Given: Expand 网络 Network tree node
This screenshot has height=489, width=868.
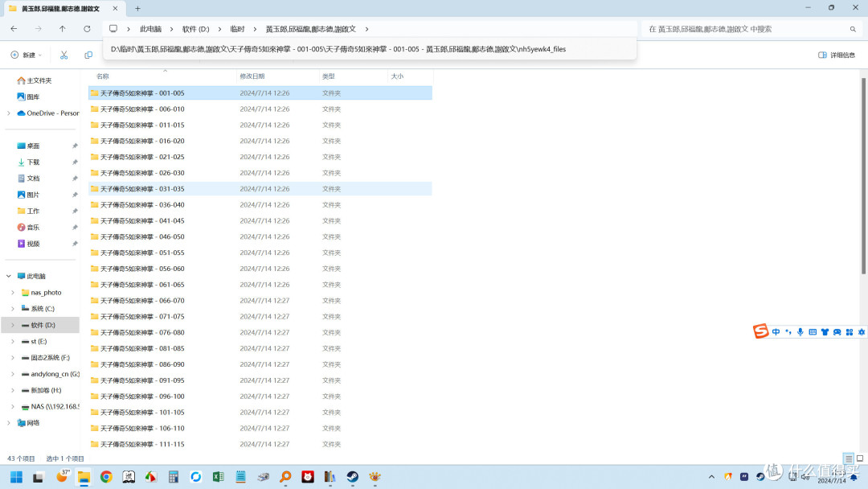Looking at the screenshot, I should (8, 422).
